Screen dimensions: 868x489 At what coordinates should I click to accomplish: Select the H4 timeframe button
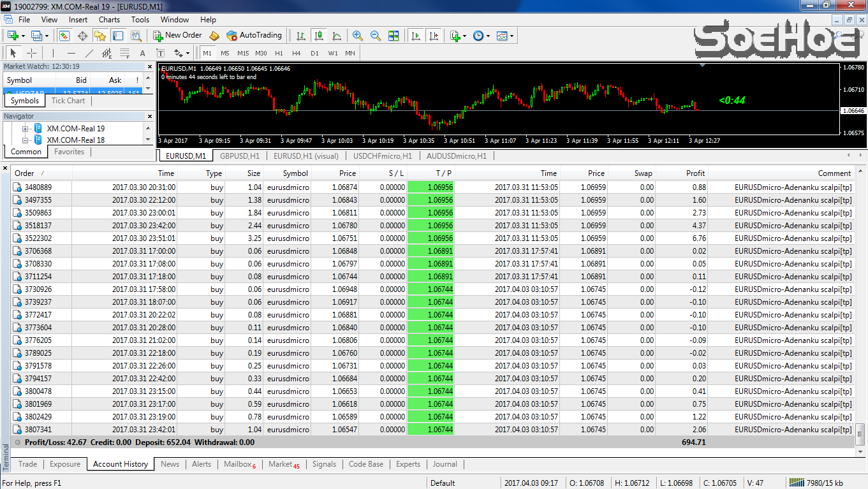[x=297, y=53]
